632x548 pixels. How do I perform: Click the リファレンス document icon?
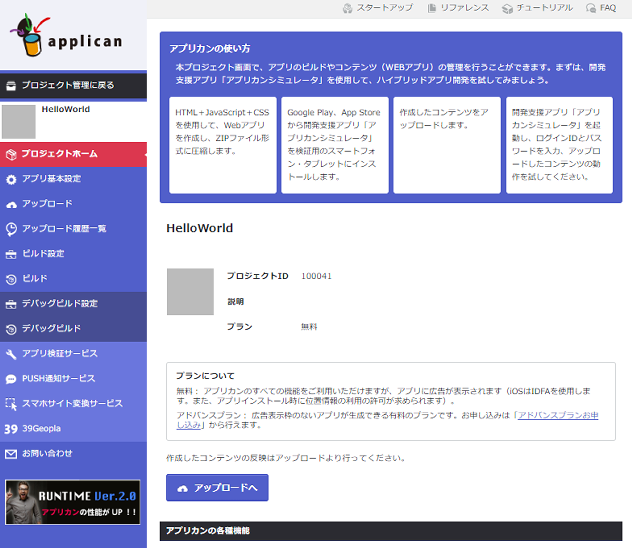pos(432,8)
